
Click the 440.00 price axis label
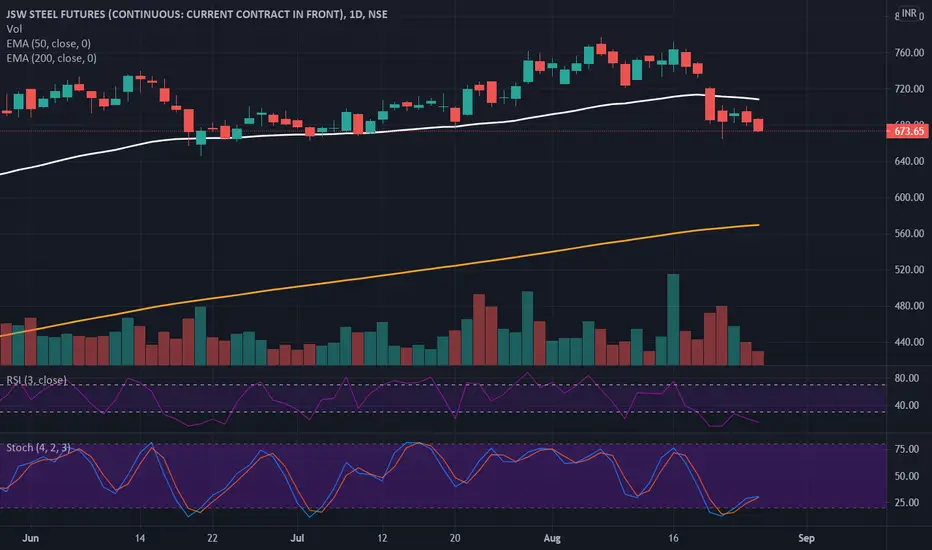[909, 342]
